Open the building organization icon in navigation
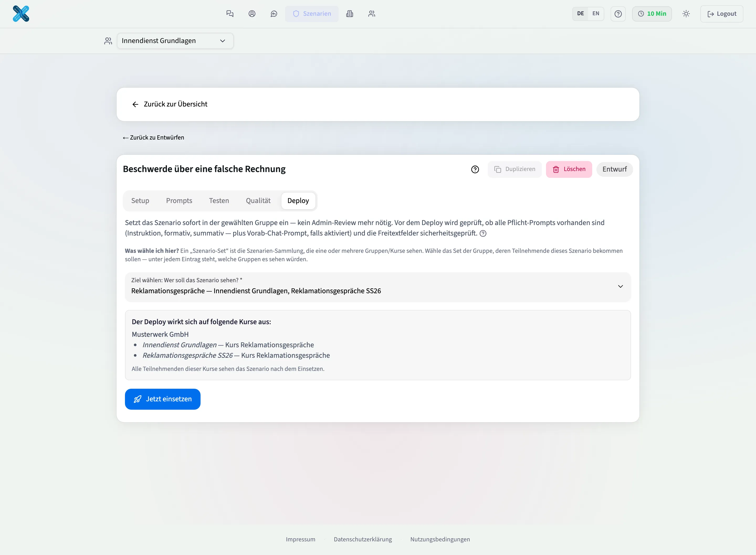 350,14
